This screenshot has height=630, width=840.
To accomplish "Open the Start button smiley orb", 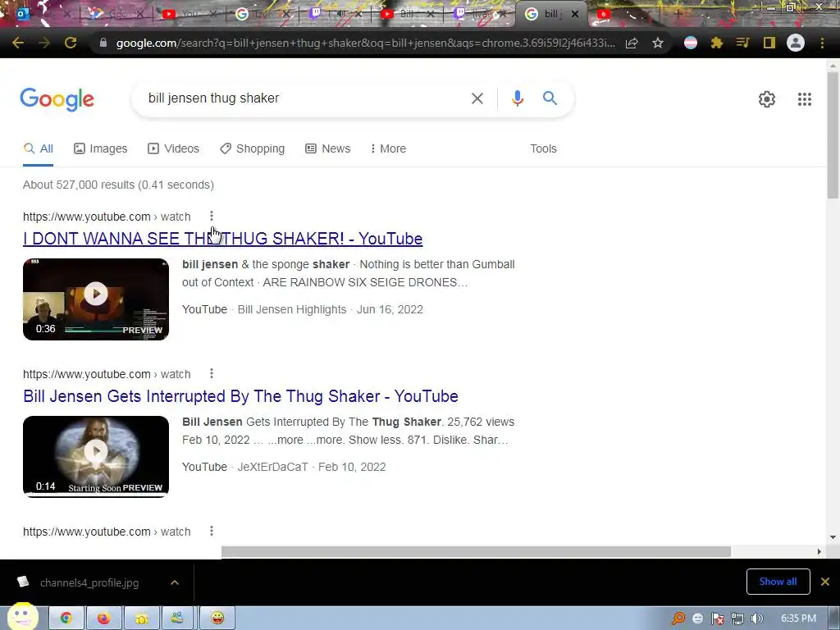I will pyautogui.click(x=21, y=617).
